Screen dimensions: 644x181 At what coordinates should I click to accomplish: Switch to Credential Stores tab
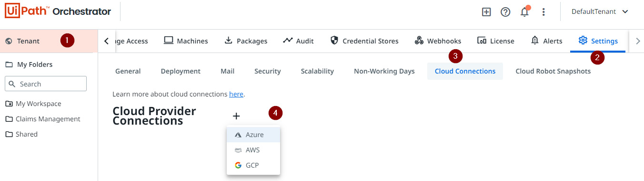click(364, 41)
